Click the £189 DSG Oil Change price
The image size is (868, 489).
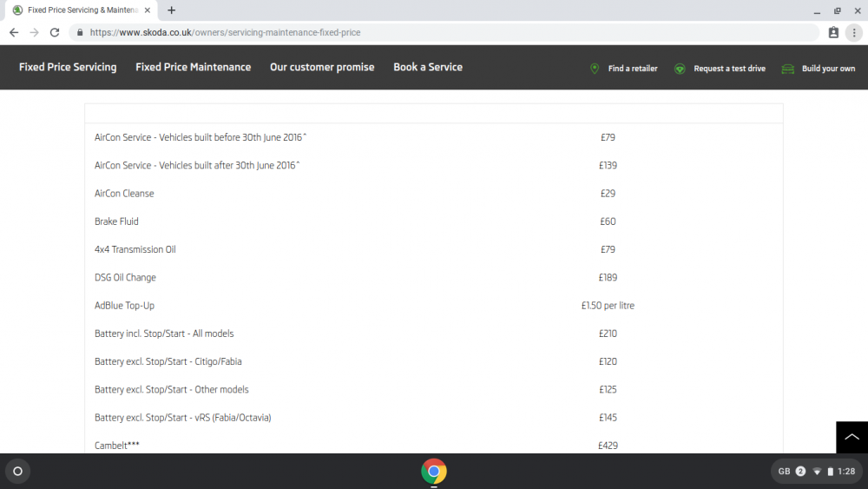tap(608, 277)
